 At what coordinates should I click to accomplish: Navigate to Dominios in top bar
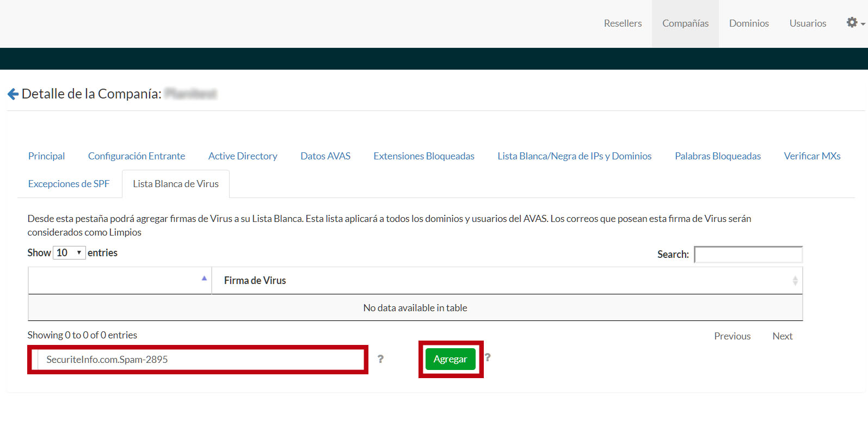pos(749,23)
